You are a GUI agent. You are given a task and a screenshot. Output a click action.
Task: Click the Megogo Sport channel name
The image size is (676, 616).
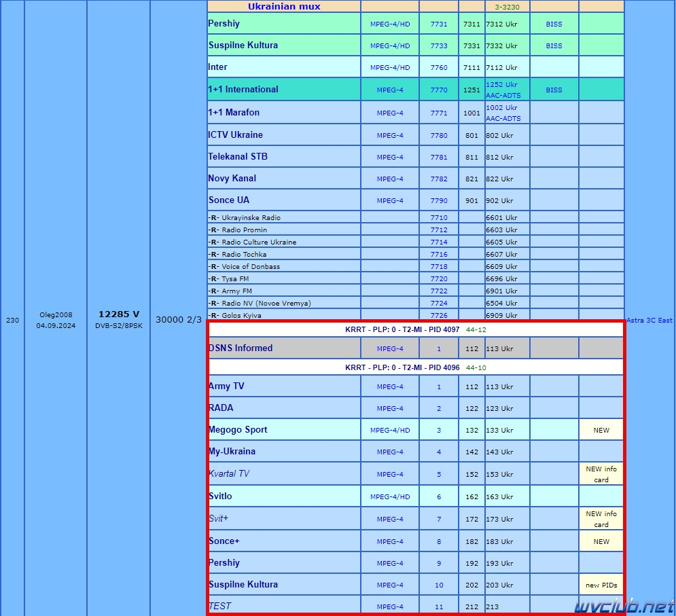tap(238, 430)
